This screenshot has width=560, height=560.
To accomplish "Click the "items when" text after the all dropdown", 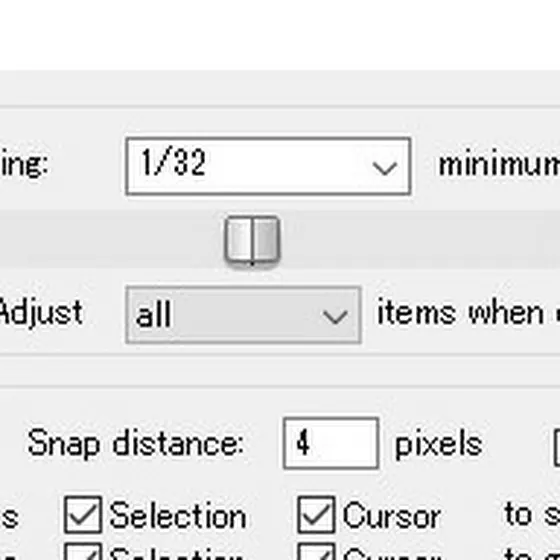I will pos(461,313).
